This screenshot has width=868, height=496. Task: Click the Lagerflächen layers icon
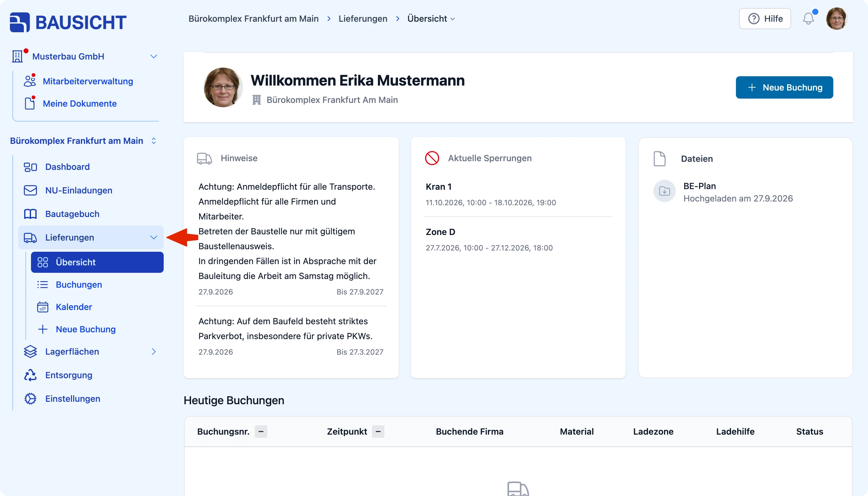click(30, 352)
